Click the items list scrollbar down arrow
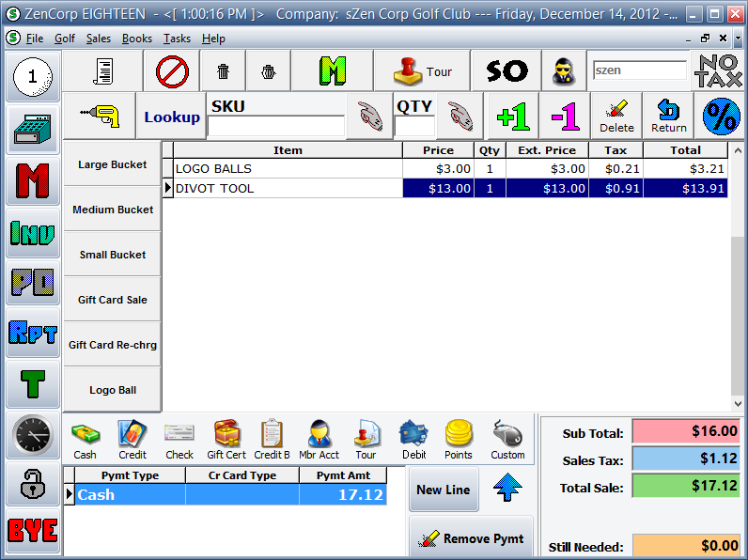 point(738,404)
